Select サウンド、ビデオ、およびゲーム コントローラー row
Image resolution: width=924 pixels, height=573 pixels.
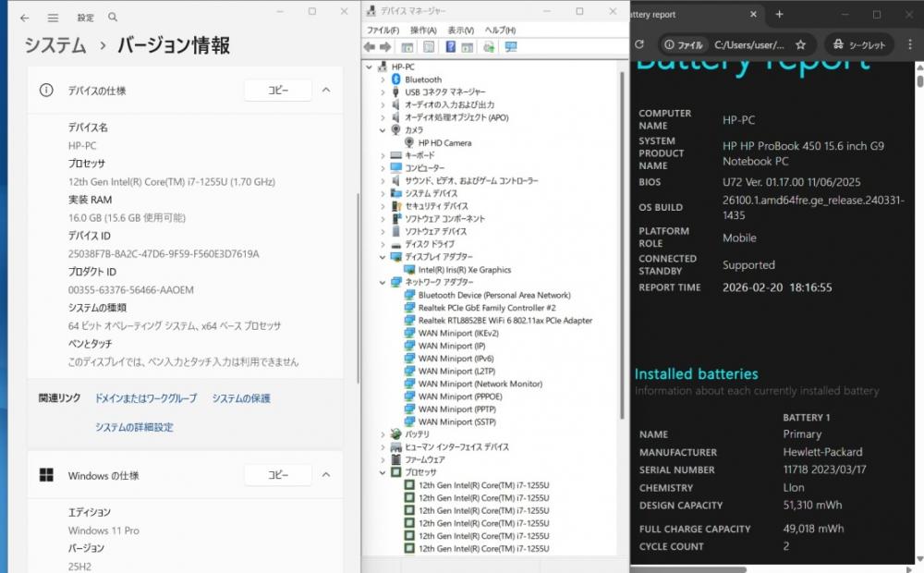tap(471, 180)
